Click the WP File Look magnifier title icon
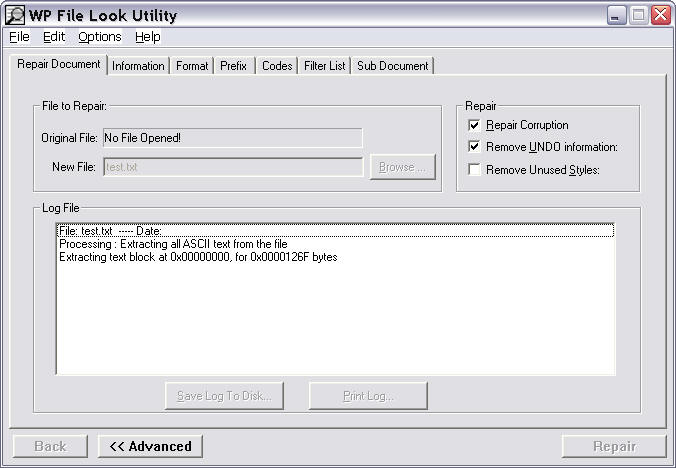 tap(16, 15)
